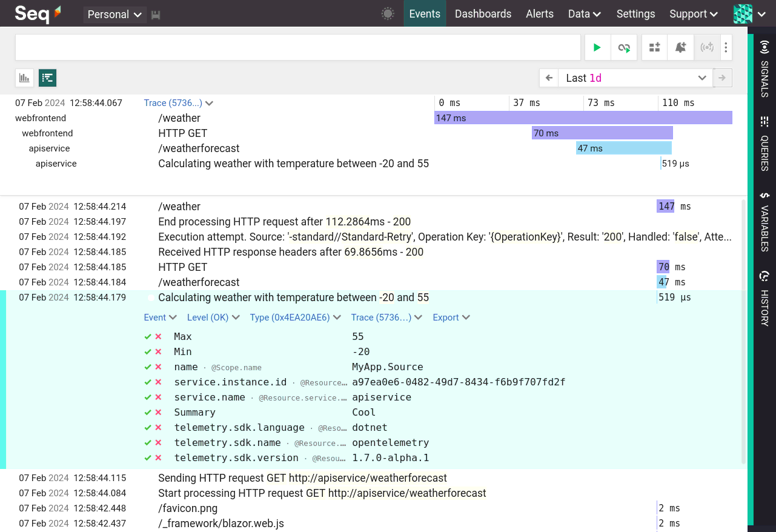Open the Settings page
This screenshot has height=532, width=776.
coord(635,14)
